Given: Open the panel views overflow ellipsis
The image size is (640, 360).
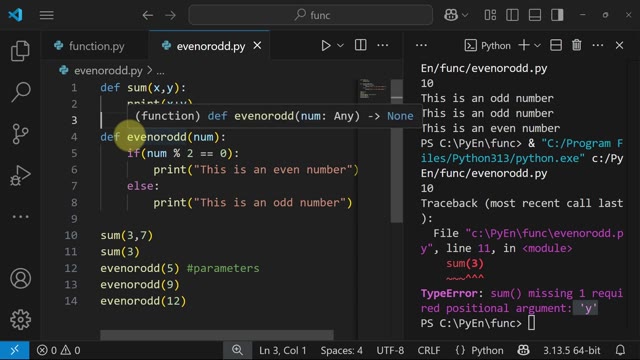Looking at the screenshot, I should point(421,45).
